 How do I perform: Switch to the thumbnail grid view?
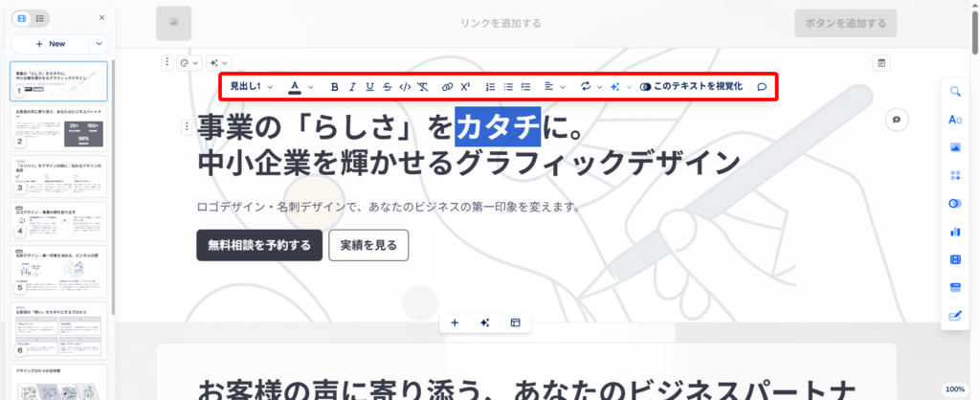pos(22,18)
